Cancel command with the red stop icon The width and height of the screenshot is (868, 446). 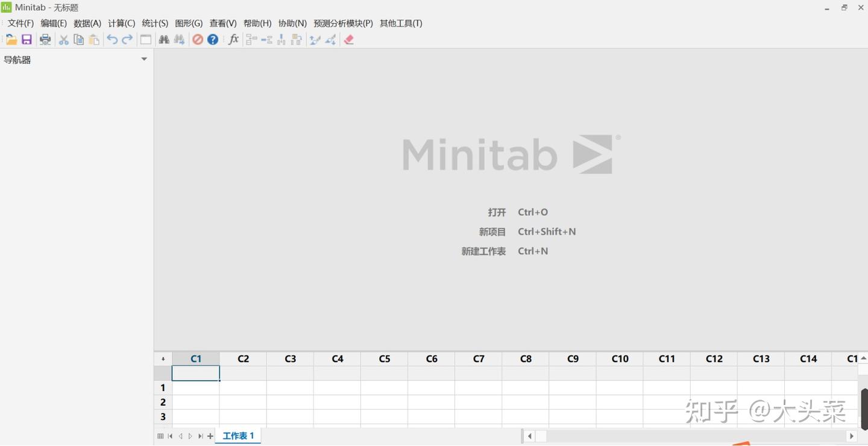[198, 39]
